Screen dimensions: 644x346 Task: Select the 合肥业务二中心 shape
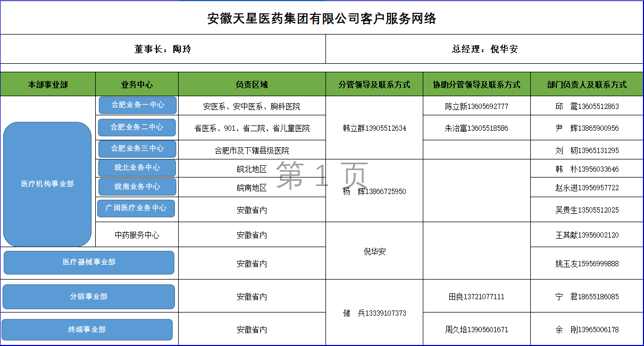pos(137,128)
